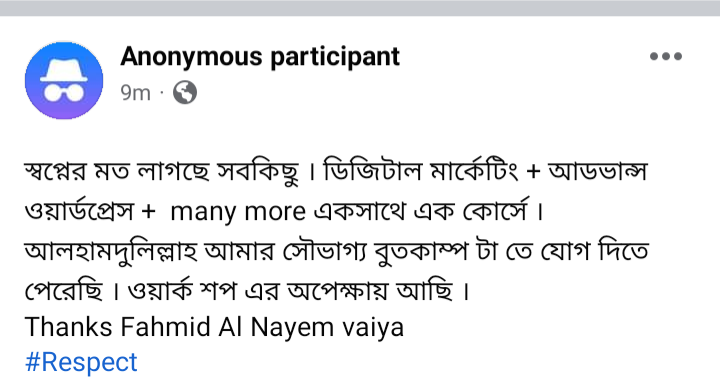Screen dimensions: 720x386
Task: Click the globe public audience icon
Action: [185, 92]
